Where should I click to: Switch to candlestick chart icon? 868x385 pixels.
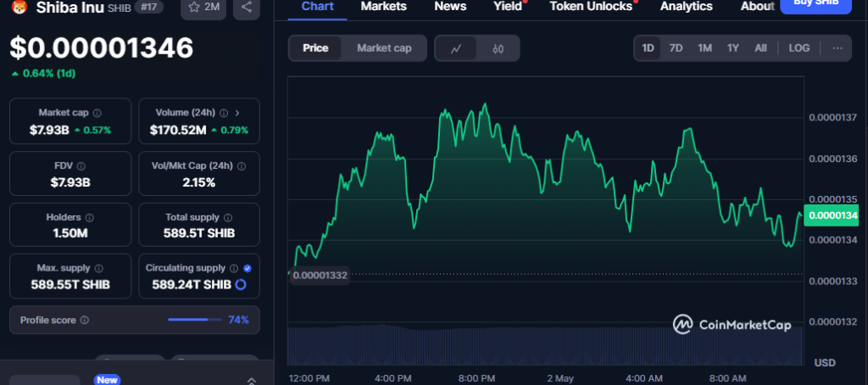498,48
